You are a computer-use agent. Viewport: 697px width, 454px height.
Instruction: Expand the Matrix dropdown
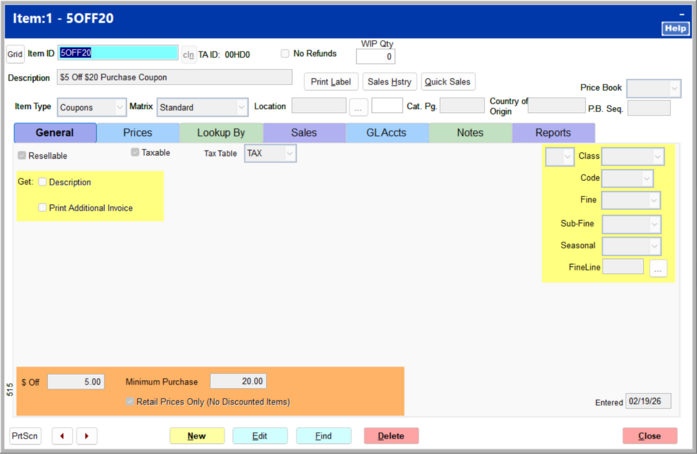[202, 107]
